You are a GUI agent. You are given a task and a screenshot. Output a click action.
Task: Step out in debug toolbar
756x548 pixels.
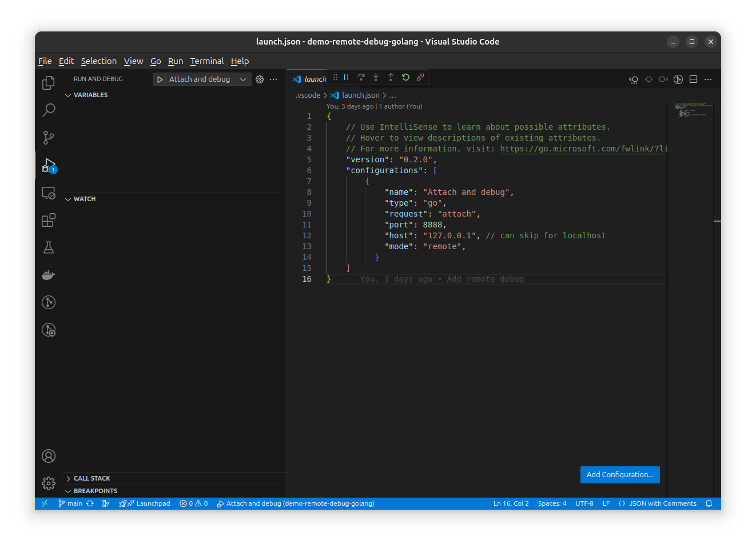[391, 77]
